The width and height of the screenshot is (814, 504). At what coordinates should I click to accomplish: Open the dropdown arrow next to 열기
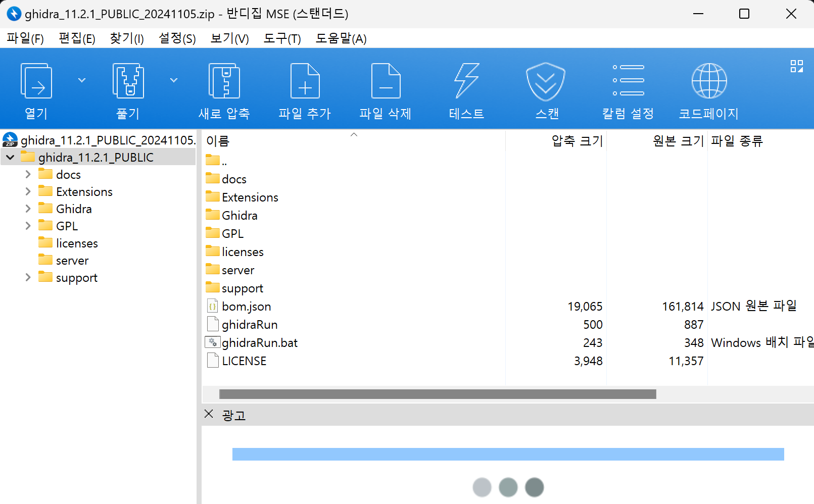point(82,80)
